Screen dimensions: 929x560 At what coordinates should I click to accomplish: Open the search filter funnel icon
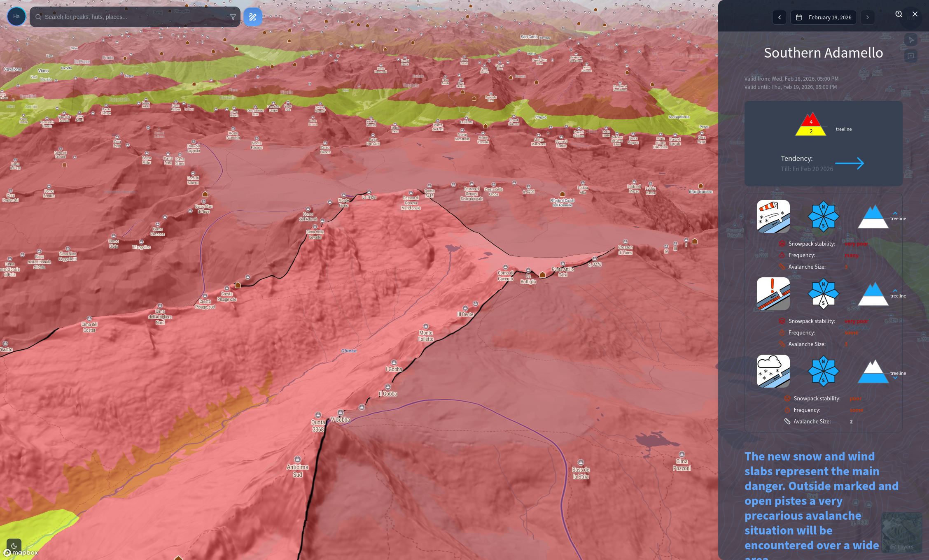[x=233, y=17]
